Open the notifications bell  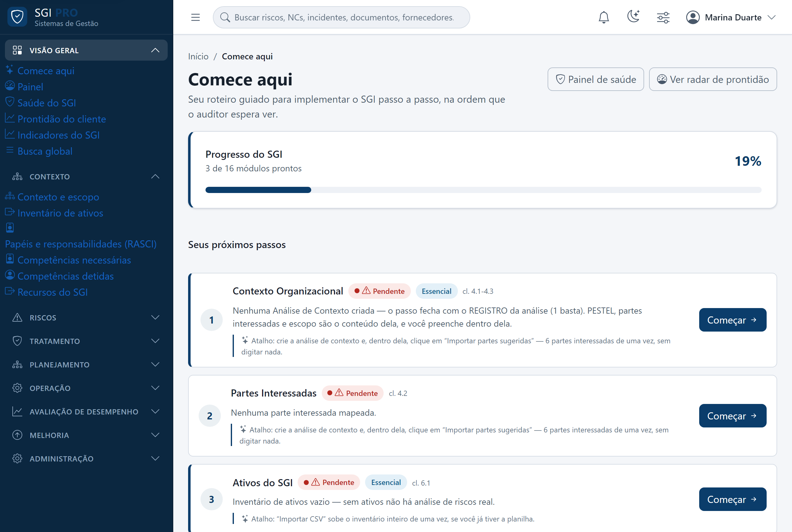coord(604,17)
